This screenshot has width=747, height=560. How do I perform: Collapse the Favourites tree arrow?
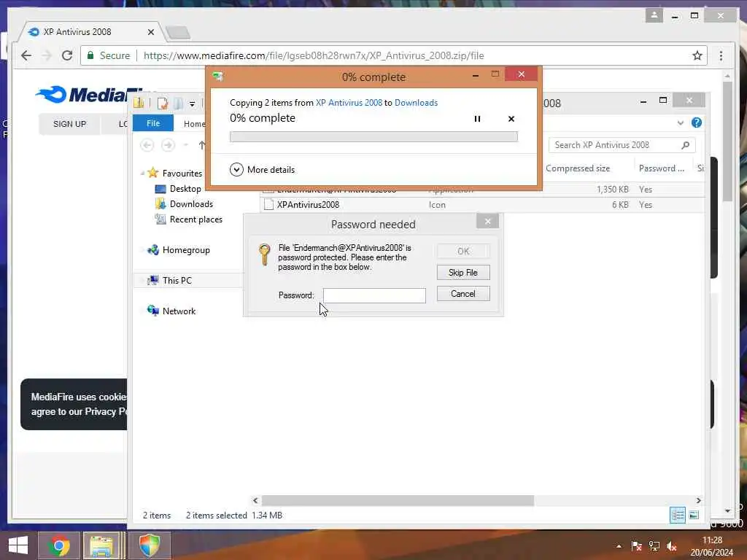click(142, 174)
